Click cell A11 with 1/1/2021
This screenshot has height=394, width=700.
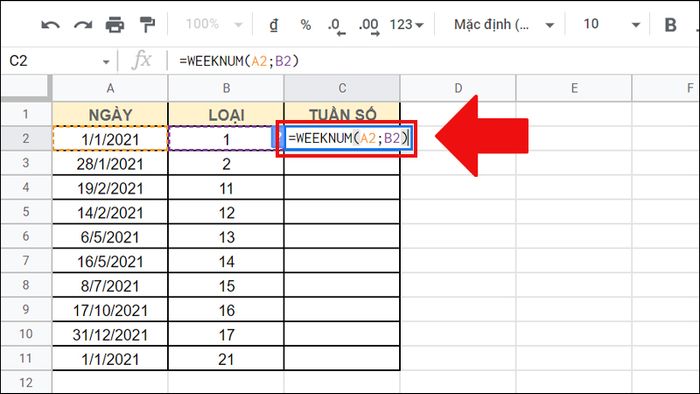[110, 359]
